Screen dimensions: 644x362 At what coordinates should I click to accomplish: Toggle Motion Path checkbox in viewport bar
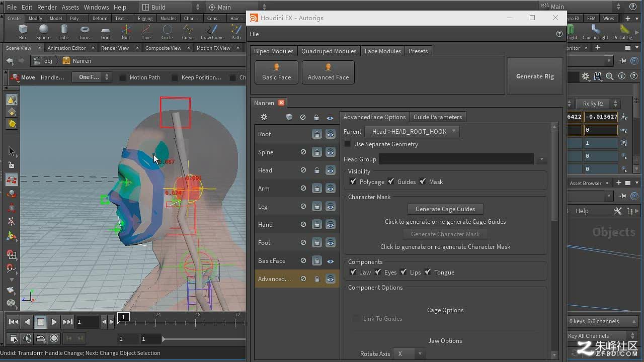[x=123, y=77]
